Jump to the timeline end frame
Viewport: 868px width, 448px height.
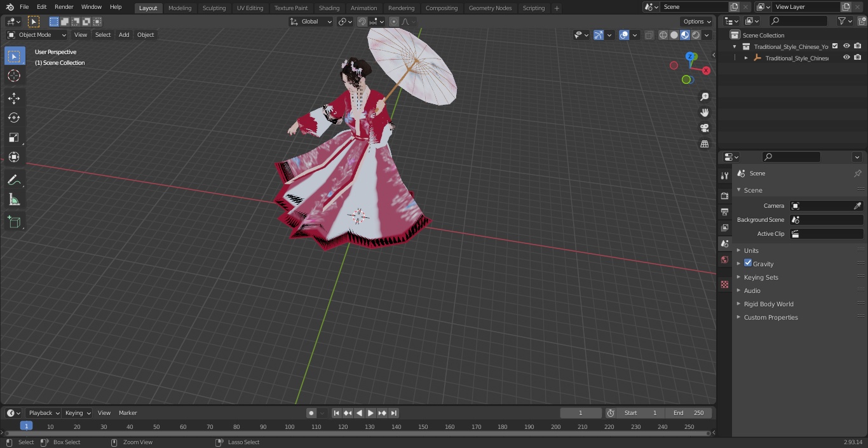(x=393, y=413)
